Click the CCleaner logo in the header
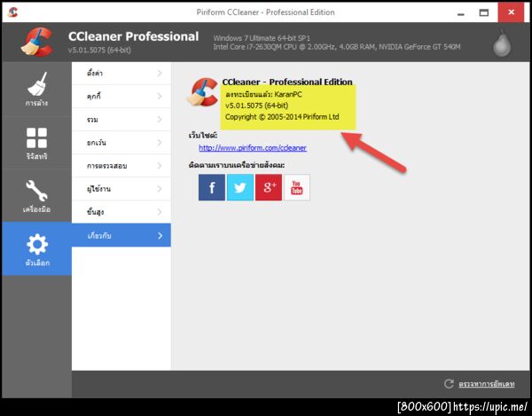 coord(37,42)
